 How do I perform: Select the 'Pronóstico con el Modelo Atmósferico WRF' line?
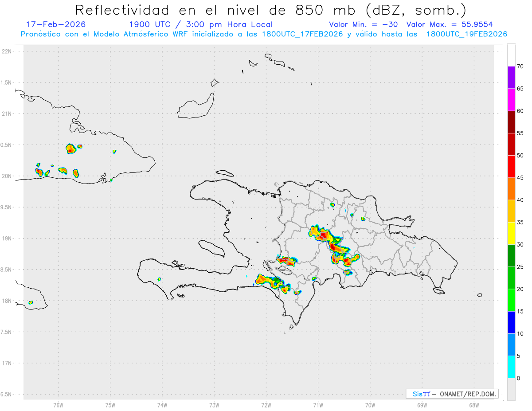tap(264, 34)
